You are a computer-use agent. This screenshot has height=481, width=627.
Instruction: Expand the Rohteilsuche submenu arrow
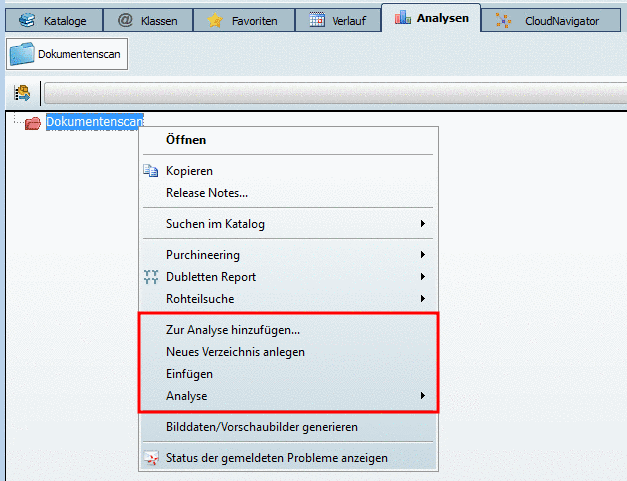coord(423,299)
